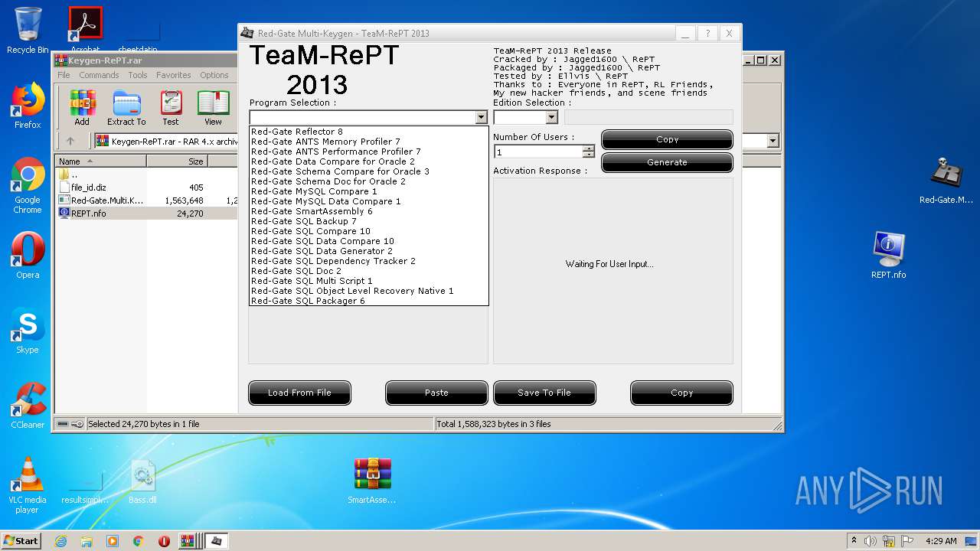Expand WinRAR address bar dropdown
980x551 pixels.
tap(773, 141)
